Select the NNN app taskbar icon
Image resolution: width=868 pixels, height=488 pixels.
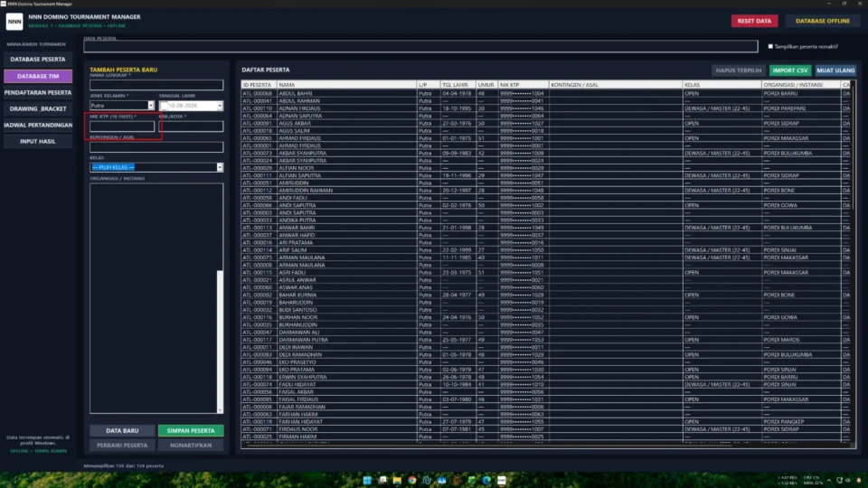pyautogui.click(x=502, y=480)
